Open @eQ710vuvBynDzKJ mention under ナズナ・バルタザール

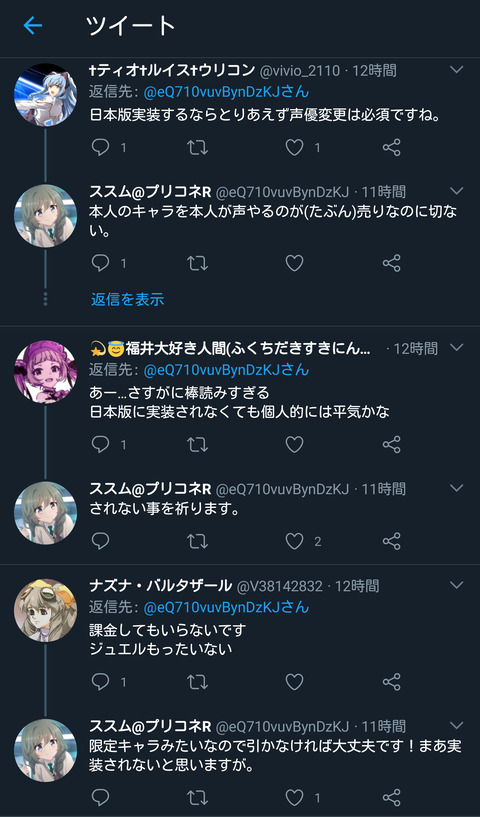click(x=226, y=608)
